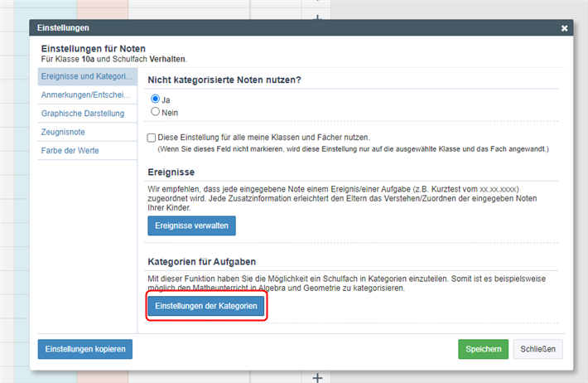
Task: Select the Farbe der Werte section
Action: coord(87,151)
